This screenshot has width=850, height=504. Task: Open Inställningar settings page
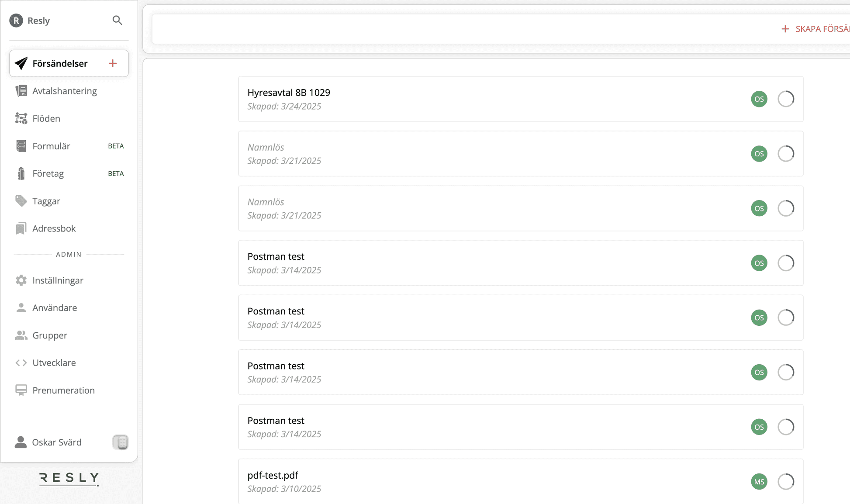coord(58,280)
